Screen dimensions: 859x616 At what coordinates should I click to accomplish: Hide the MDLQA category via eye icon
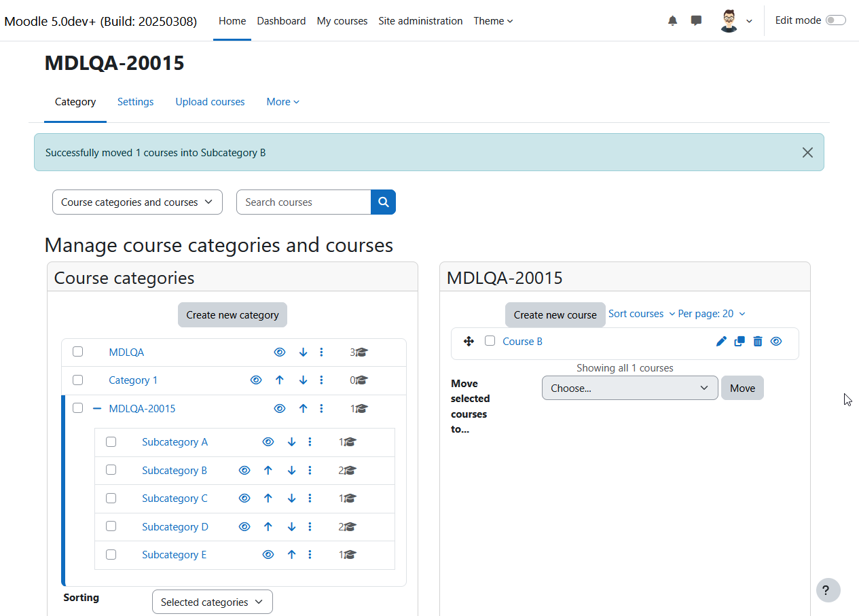click(279, 352)
